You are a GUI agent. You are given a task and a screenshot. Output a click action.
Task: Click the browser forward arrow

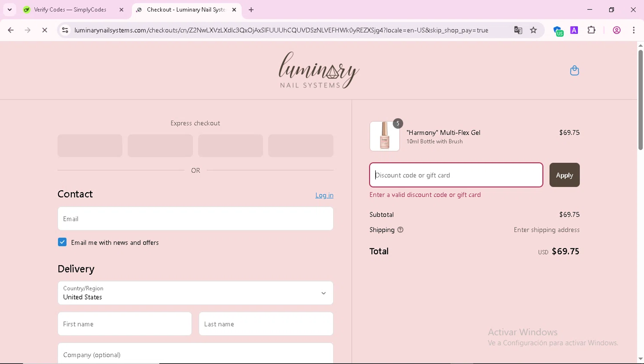point(27,30)
